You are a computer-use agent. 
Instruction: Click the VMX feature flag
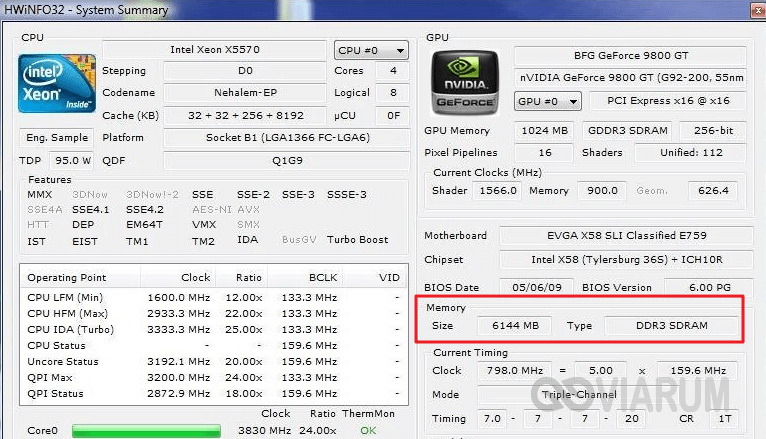204,225
